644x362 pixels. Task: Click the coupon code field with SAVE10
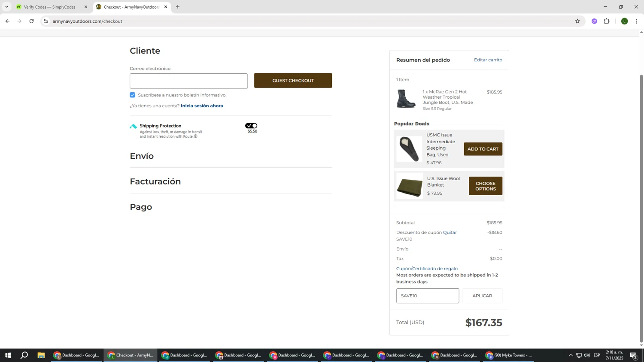pos(427,296)
